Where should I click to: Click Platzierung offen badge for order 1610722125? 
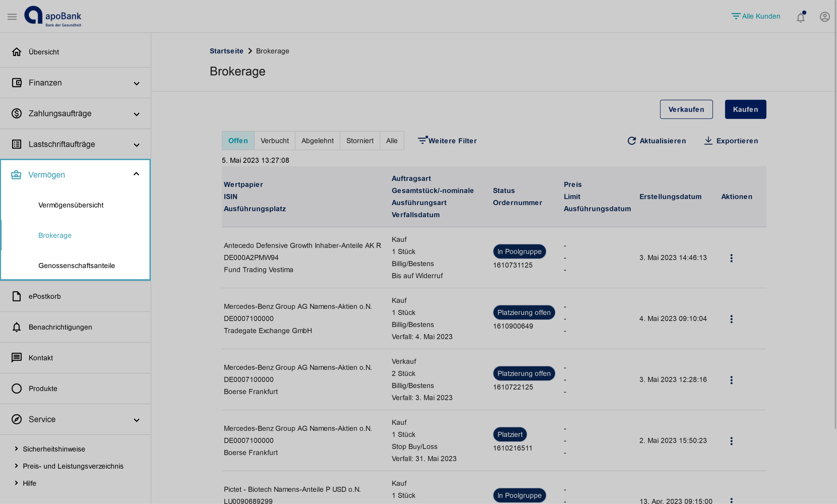tap(524, 373)
